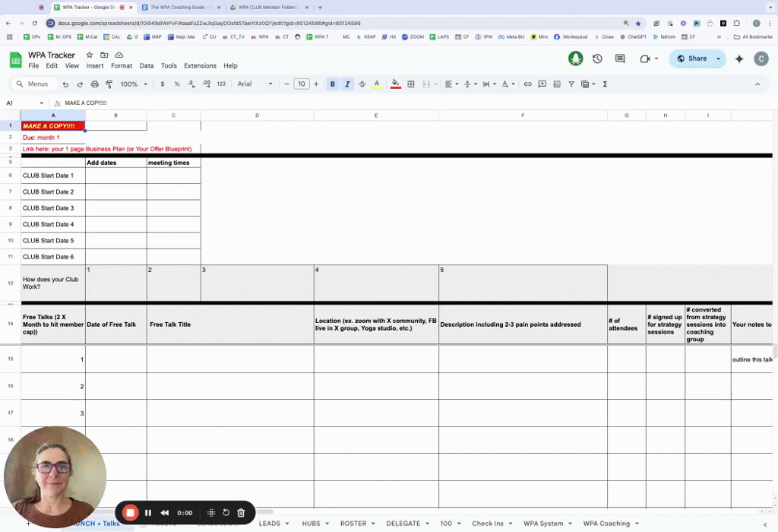
Task: Open the Extensions menu
Action: pyautogui.click(x=200, y=65)
